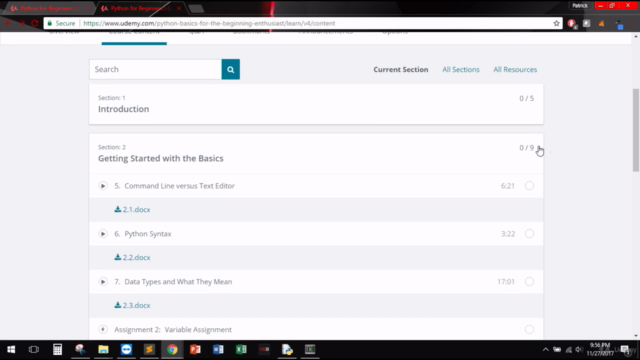Open PowerPoint from the taskbar
Image resolution: width=640 pixels, height=360 pixels.
point(195,349)
